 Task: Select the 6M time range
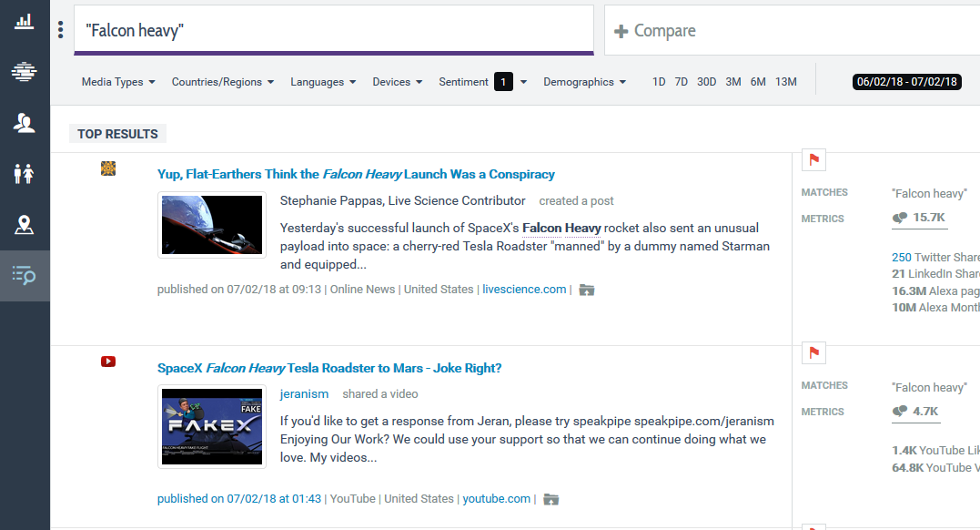[x=758, y=82]
